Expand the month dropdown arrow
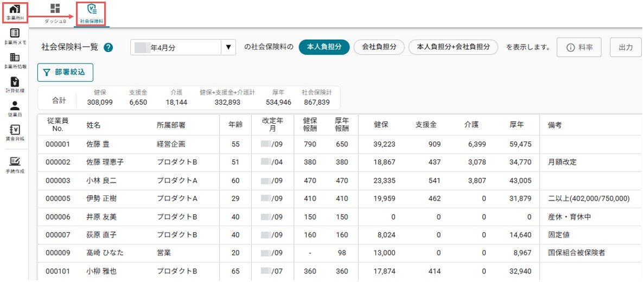This screenshot has height=282, width=644. click(x=228, y=48)
